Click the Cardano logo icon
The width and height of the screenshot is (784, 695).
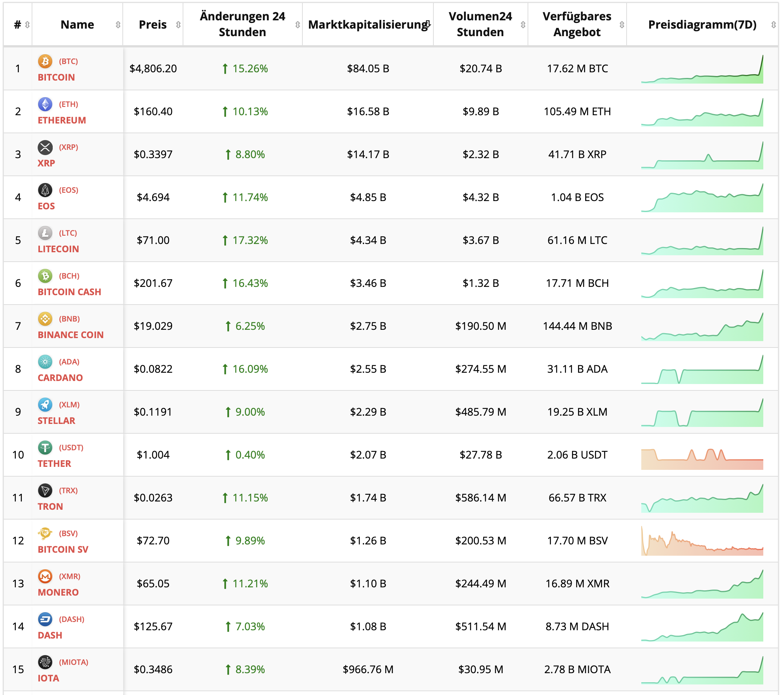click(x=45, y=362)
